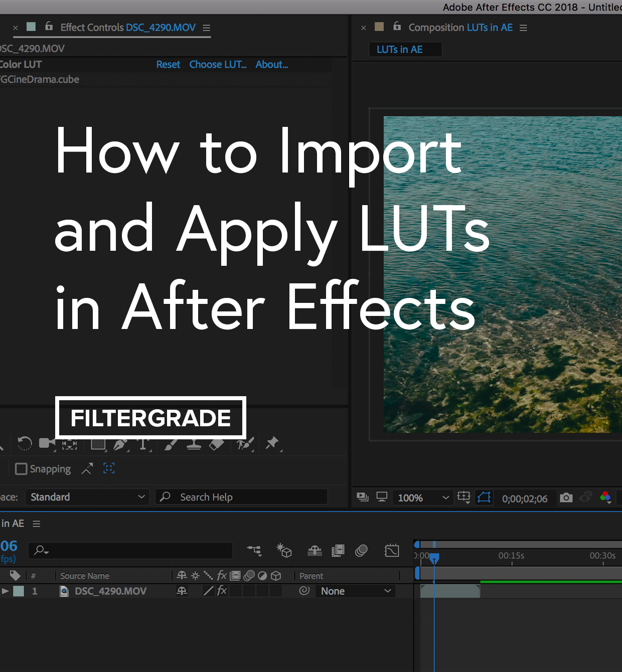Click the primary viewer monitor icon

point(382,497)
